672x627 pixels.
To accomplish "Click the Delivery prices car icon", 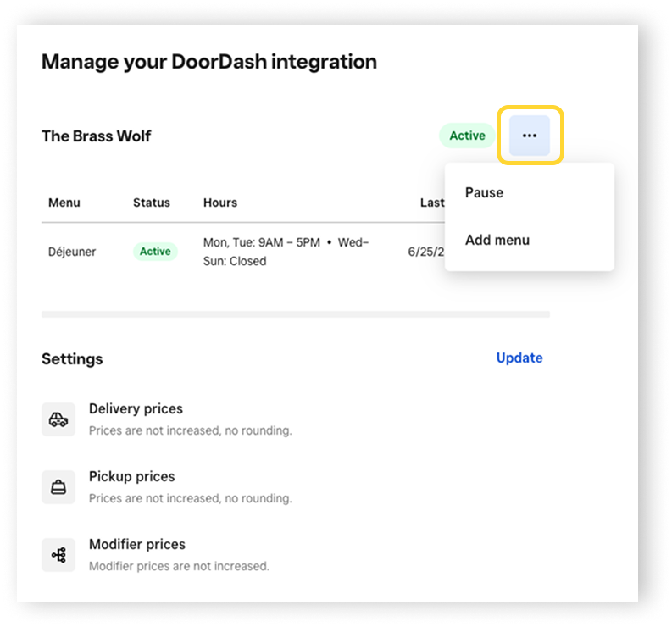I will 58,419.
